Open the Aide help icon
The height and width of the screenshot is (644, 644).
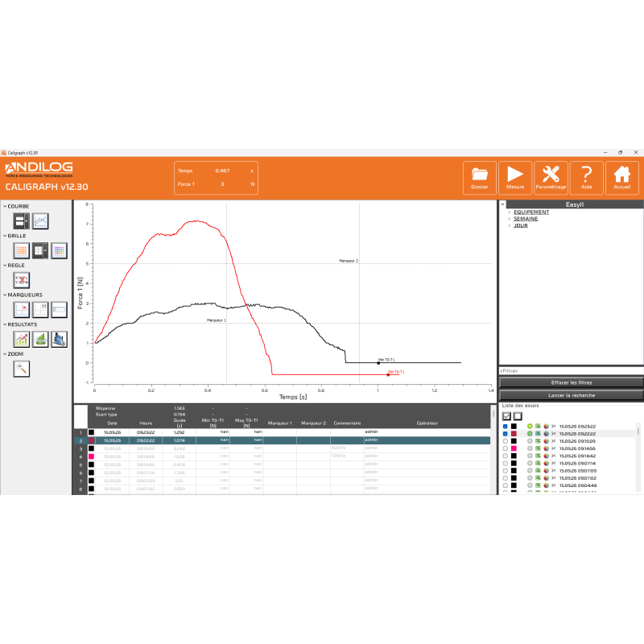pyautogui.click(x=587, y=178)
